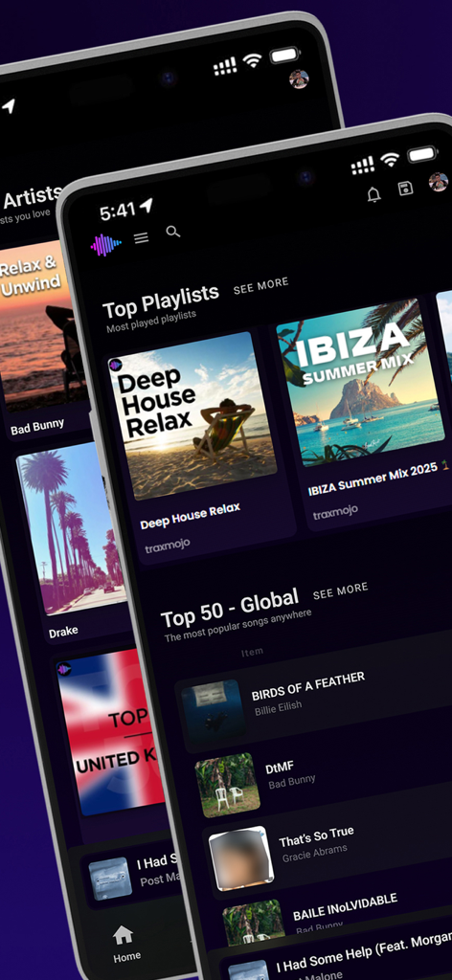
Task: Tap Top Playlists heading
Action: pyautogui.click(x=161, y=301)
